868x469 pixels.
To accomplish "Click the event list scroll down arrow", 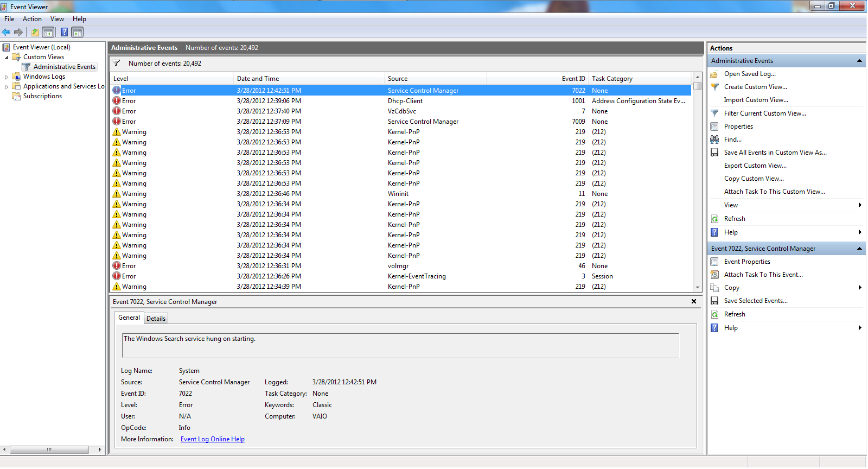I will (x=698, y=287).
